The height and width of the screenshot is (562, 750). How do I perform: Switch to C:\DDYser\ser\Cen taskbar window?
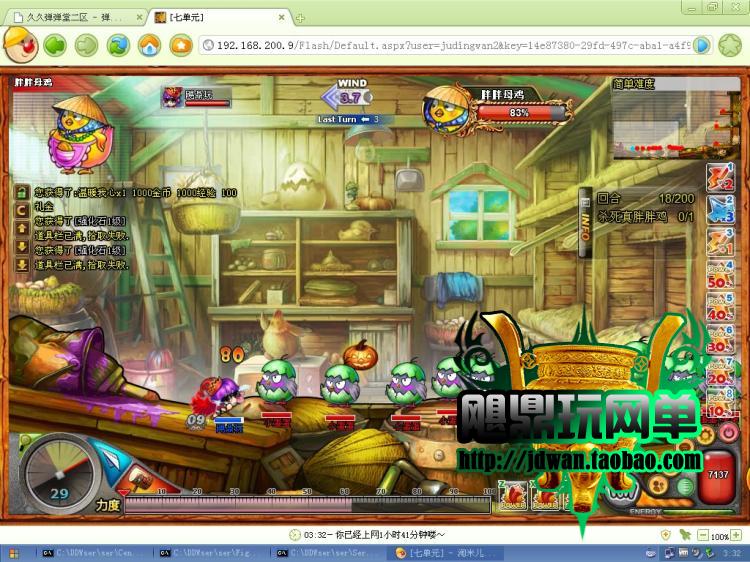coord(92,553)
